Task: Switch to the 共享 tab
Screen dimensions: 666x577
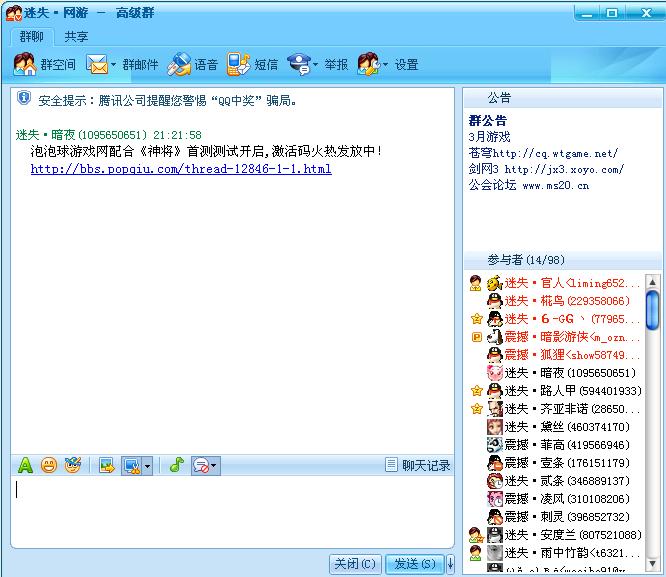Action: [76, 36]
